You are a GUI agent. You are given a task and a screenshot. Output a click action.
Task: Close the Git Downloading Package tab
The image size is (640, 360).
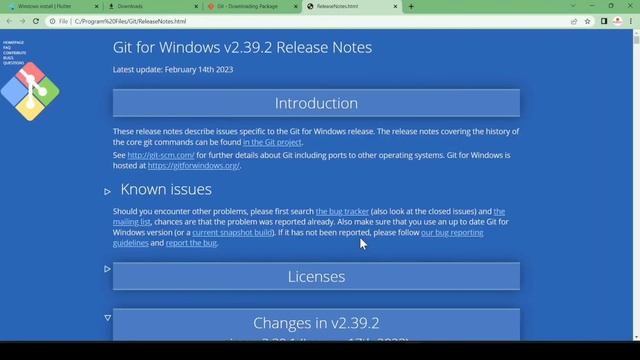tap(296, 7)
